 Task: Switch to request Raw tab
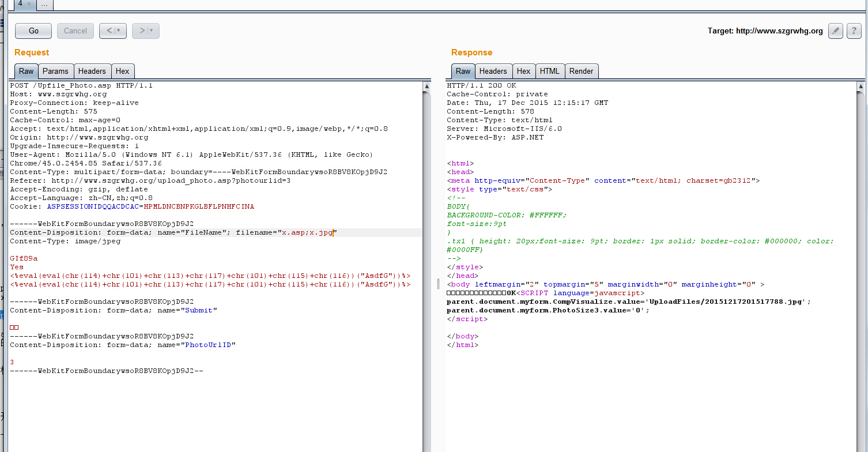pyautogui.click(x=27, y=71)
